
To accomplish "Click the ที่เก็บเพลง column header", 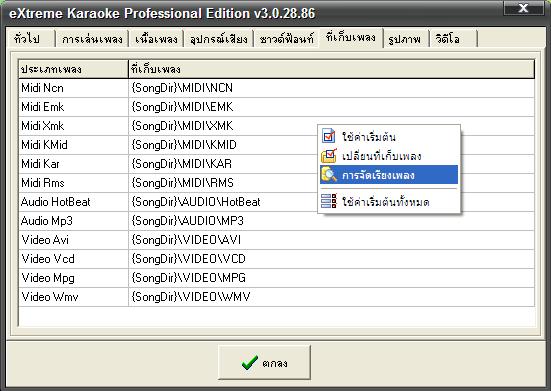I will pyautogui.click(x=331, y=69).
